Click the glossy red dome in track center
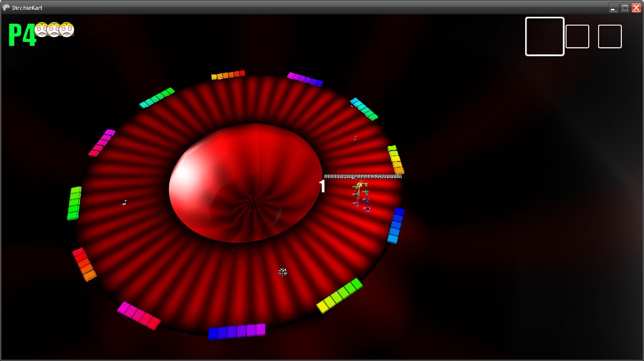The image size is (644, 361). [x=245, y=182]
